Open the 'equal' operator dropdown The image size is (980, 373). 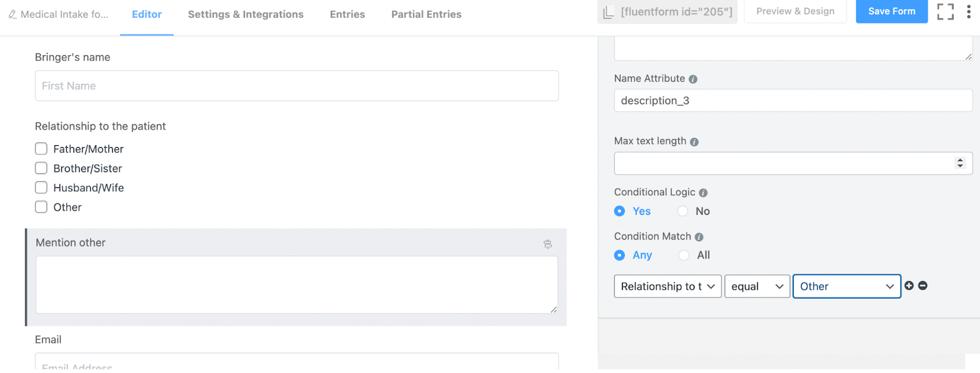coord(757,286)
